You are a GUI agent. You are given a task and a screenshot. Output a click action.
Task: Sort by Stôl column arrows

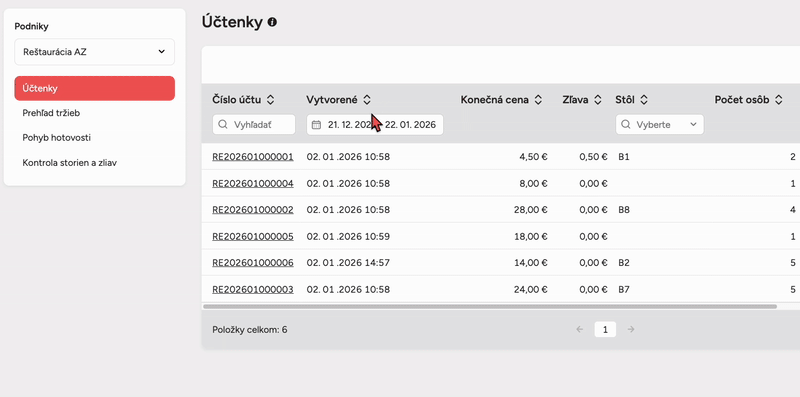[644, 100]
